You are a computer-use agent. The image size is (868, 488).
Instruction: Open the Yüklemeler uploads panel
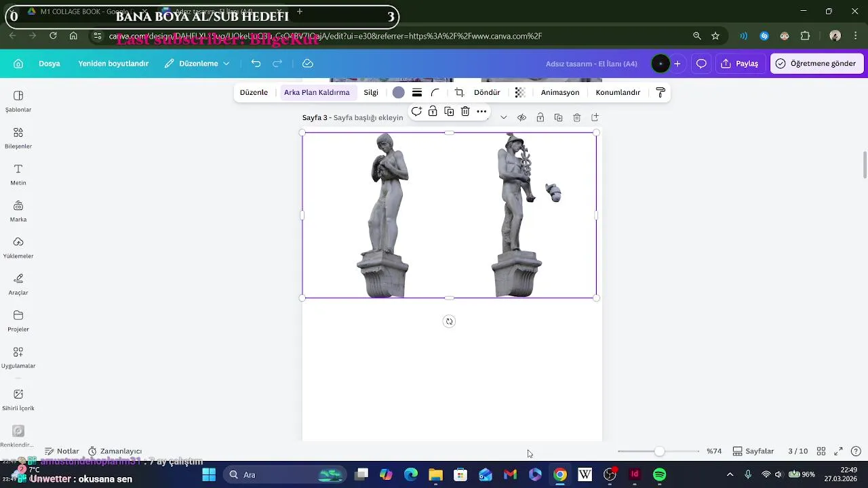pyautogui.click(x=18, y=247)
